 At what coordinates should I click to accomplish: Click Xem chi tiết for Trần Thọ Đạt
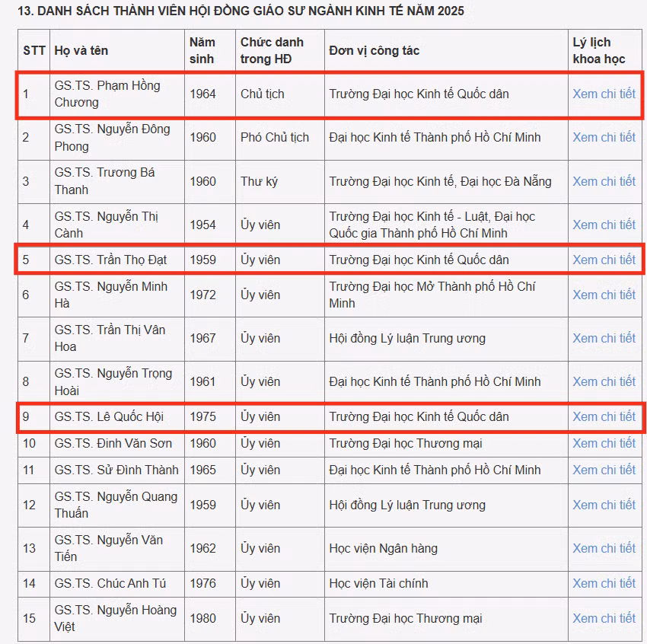[604, 260]
